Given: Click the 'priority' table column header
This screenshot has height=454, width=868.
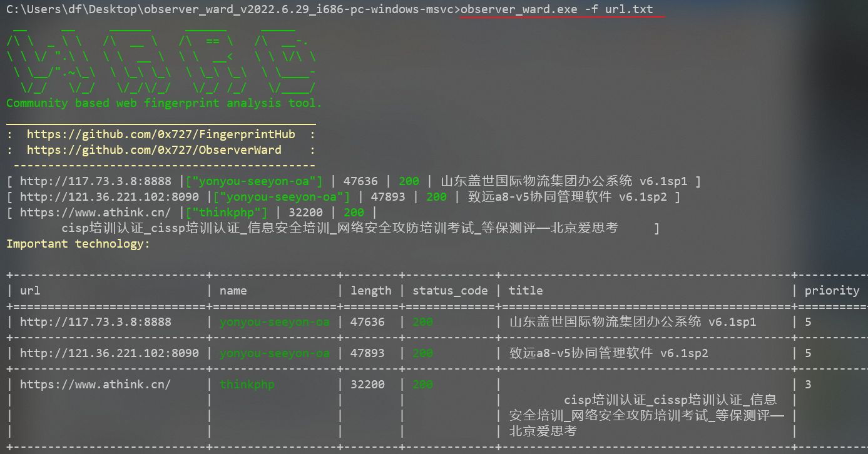Looking at the screenshot, I should [x=832, y=291].
